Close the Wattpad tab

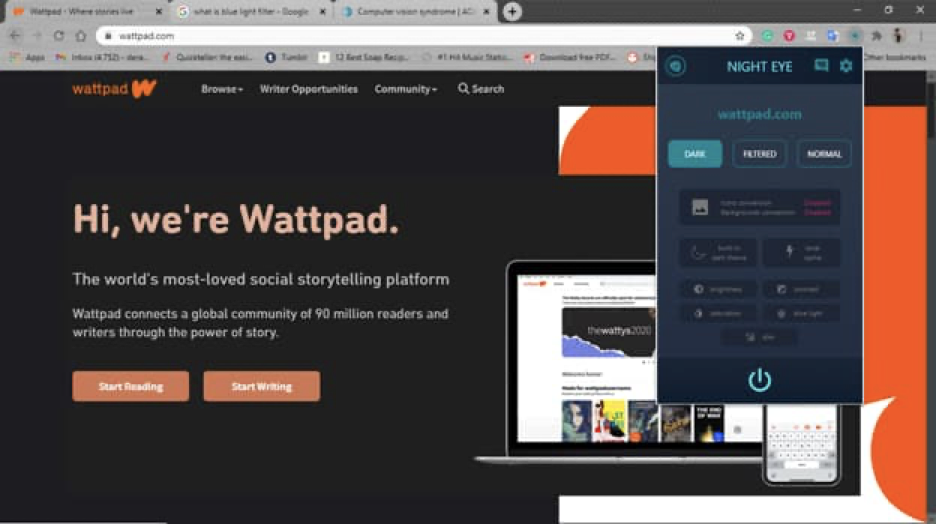159,11
